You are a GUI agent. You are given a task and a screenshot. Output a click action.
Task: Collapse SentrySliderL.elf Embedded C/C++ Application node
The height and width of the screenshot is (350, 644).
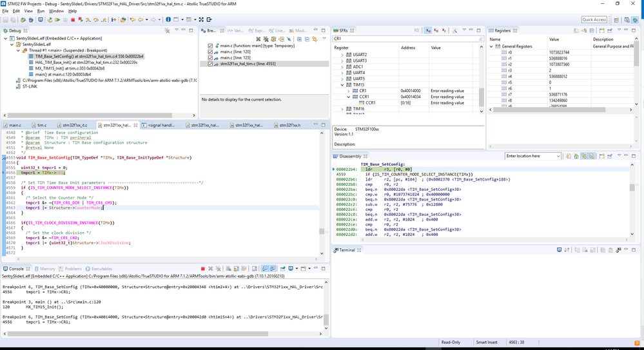(x=6, y=38)
